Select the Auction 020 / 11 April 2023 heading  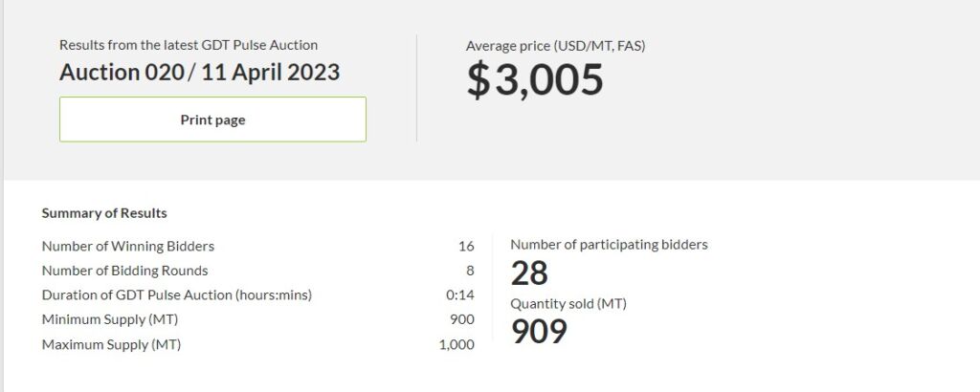point(199,73)
